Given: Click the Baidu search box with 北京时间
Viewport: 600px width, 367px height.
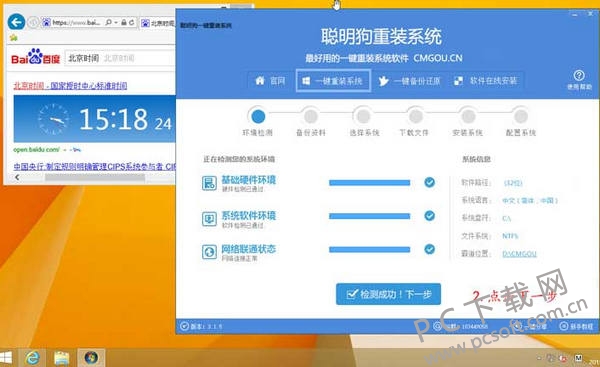Looking at the screenshot, I should pyautogui.click(x=120, y=58).
